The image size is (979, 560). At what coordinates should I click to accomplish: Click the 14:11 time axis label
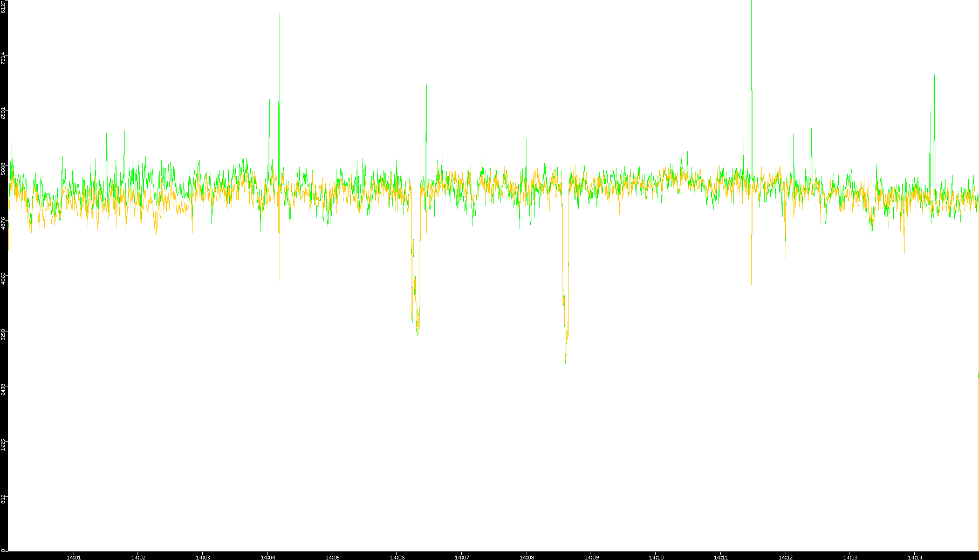click(x=721, y=557)
